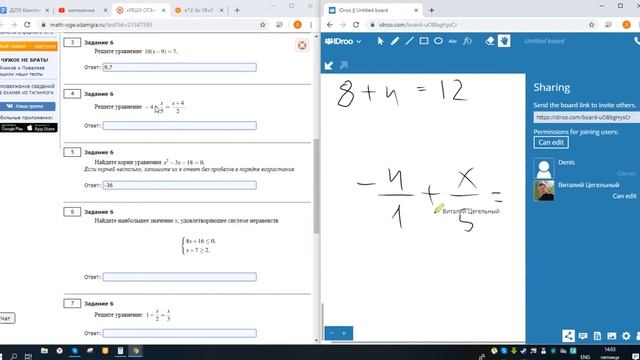Click answer field of task 4
The image size is (640, 360).
coord(180,126)
